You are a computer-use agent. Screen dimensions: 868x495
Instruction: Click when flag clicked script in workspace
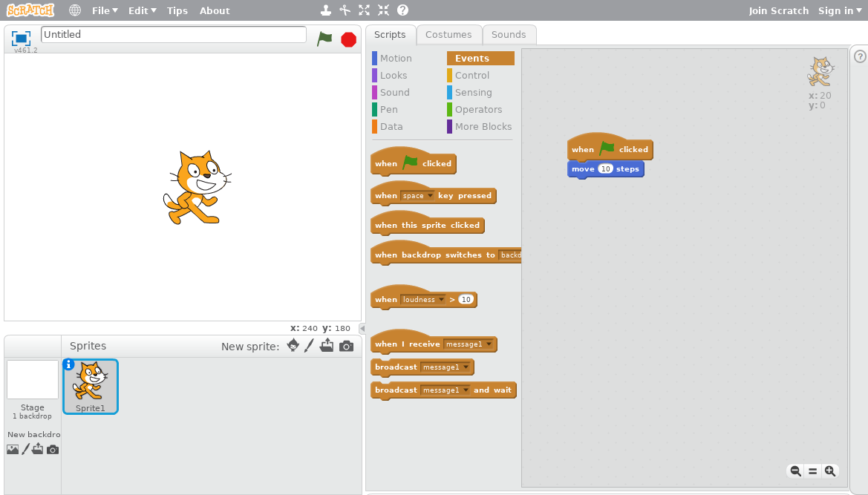coord(610,148)
